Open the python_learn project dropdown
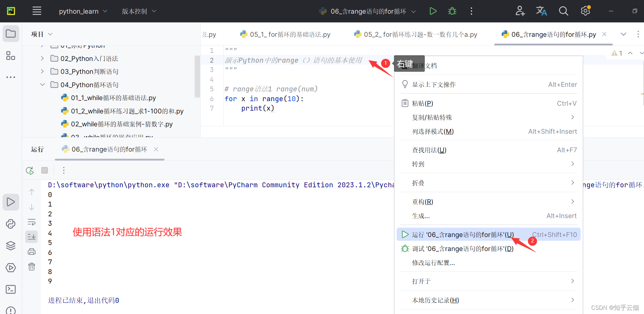The width and height of the screenshot is (644, 314). click(x=83, y=11)
